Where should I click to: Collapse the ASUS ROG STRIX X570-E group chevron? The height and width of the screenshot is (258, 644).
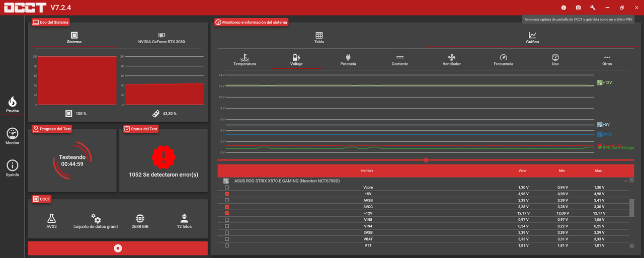(626, 181)
